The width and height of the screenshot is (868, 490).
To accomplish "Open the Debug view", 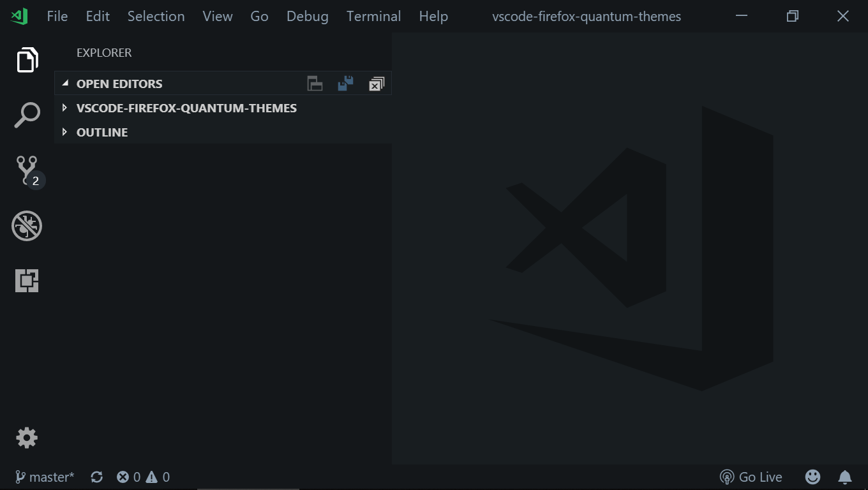I will tap(26, 225).
